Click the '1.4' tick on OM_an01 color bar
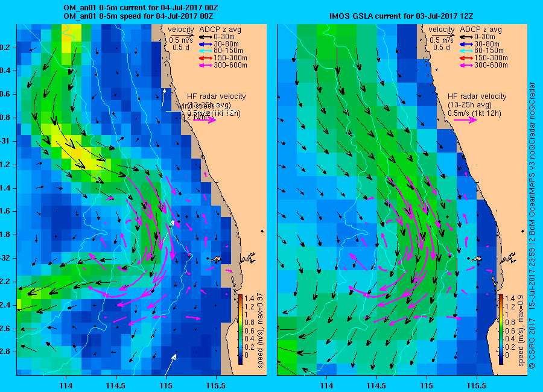543x392 pixels. [249, 298]
